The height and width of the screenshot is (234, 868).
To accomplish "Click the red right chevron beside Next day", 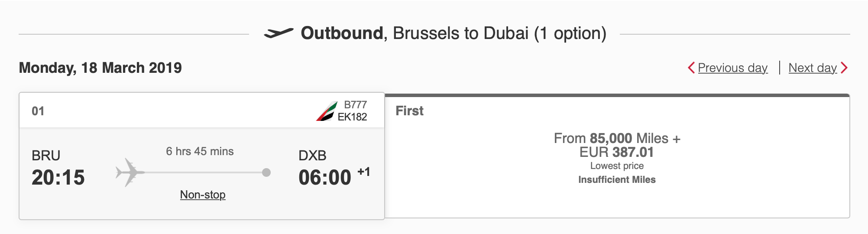I will point(844,68).
